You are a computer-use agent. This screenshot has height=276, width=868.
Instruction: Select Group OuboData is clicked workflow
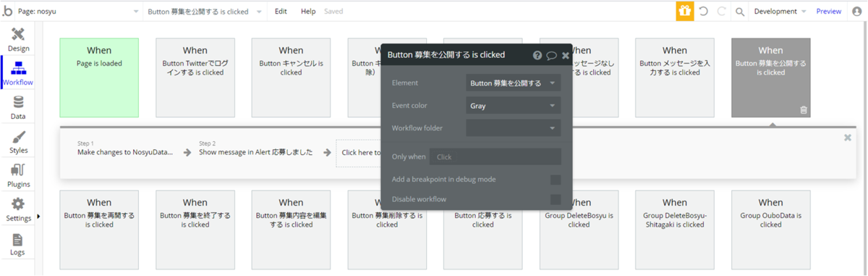click(771, 230)
